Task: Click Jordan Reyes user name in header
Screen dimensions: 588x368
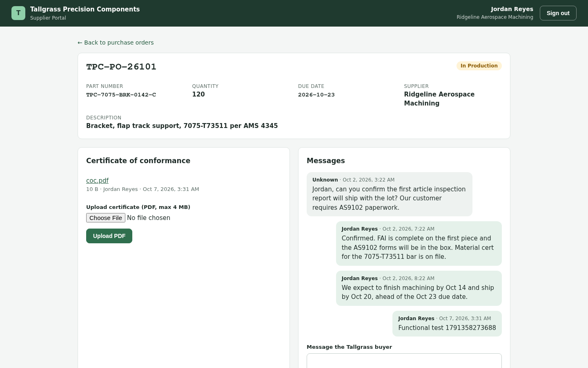Action: tap(512, 9)
